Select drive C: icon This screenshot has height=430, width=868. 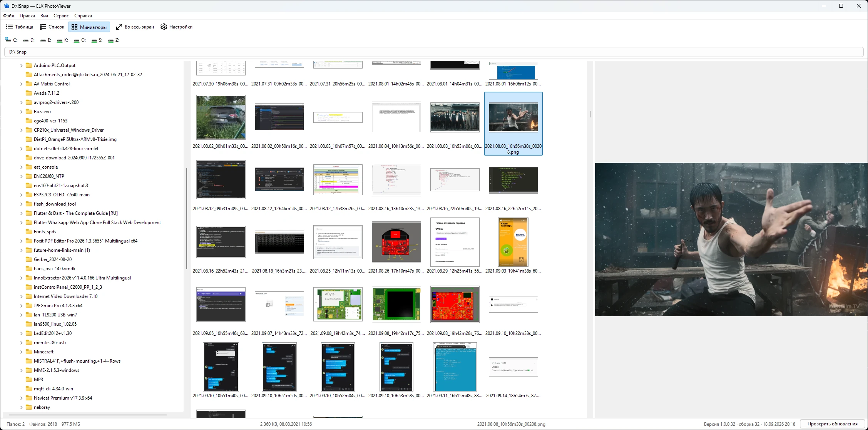[8, 40]
